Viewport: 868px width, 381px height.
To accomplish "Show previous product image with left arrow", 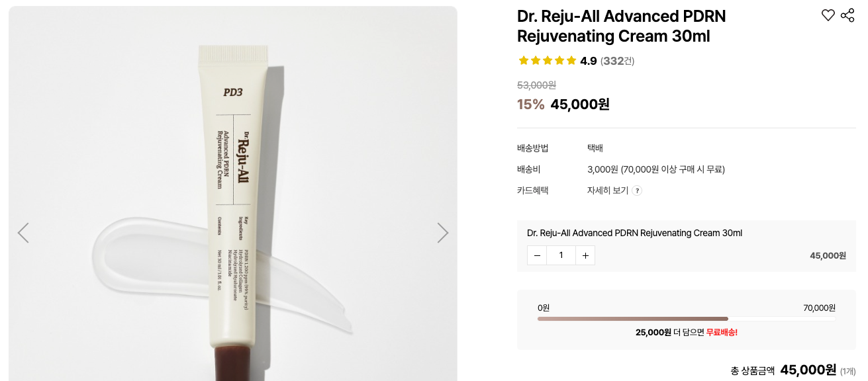I will coord(23,233).
